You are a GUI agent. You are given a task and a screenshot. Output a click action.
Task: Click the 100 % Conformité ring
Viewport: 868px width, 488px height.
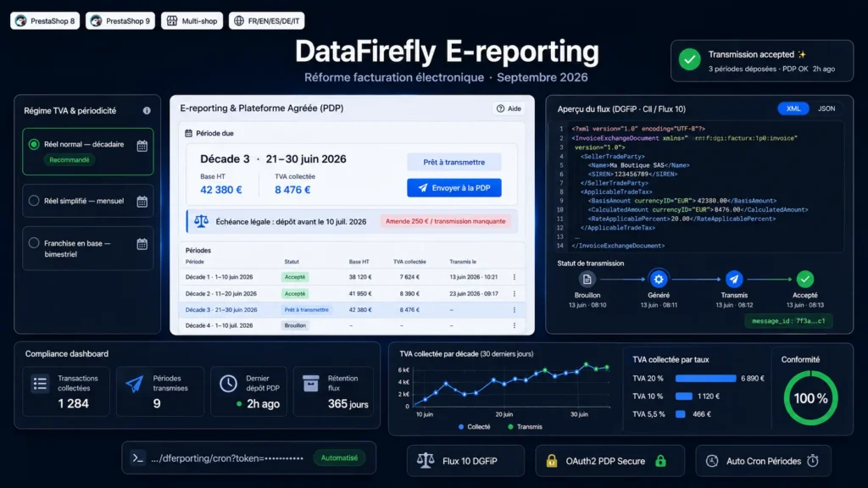(810, 398)
